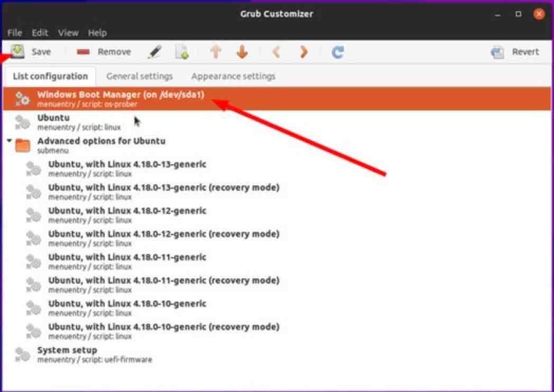Click the Save button label
Viewport: 554px width, 392px height.
click(41, 52)
